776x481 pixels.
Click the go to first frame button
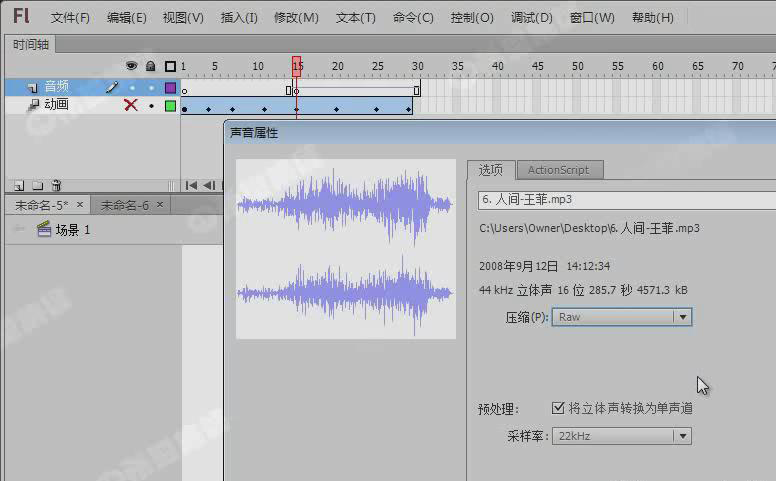[192, 185]
